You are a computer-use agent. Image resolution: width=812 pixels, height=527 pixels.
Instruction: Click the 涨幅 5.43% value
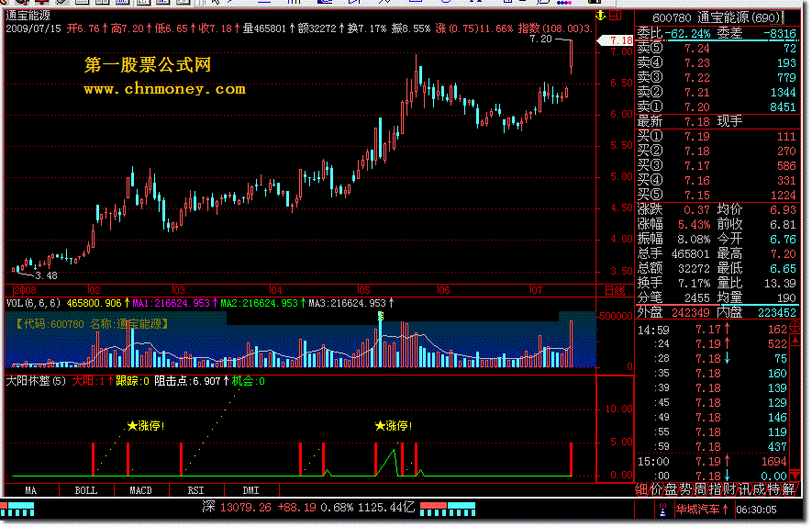[x=694, y=225]
